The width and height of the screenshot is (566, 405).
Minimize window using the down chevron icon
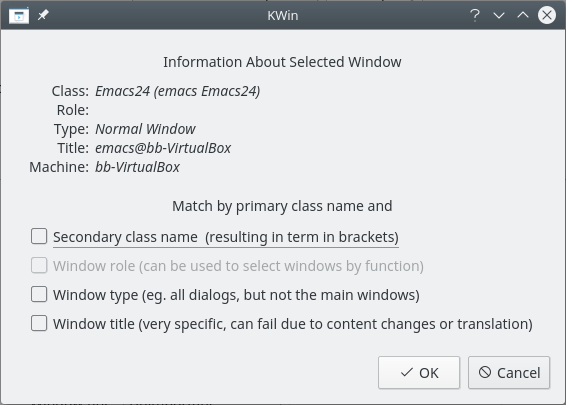click(x=499, y=15)
